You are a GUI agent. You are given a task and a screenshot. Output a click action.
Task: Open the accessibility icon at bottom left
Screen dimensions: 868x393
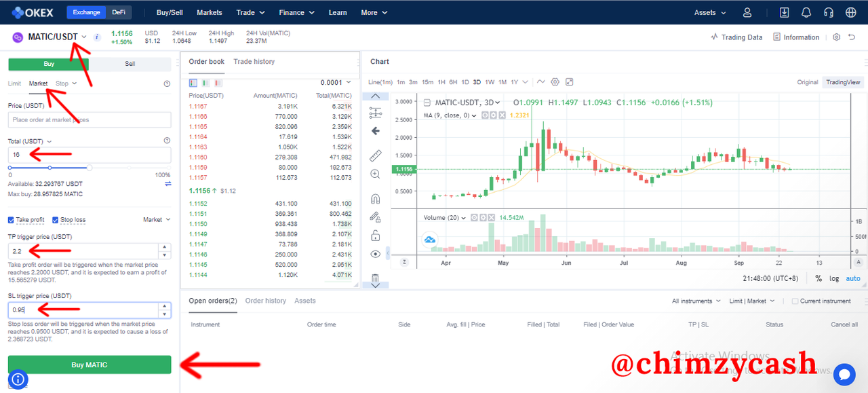pyautogui.click(x=18, y=379)
